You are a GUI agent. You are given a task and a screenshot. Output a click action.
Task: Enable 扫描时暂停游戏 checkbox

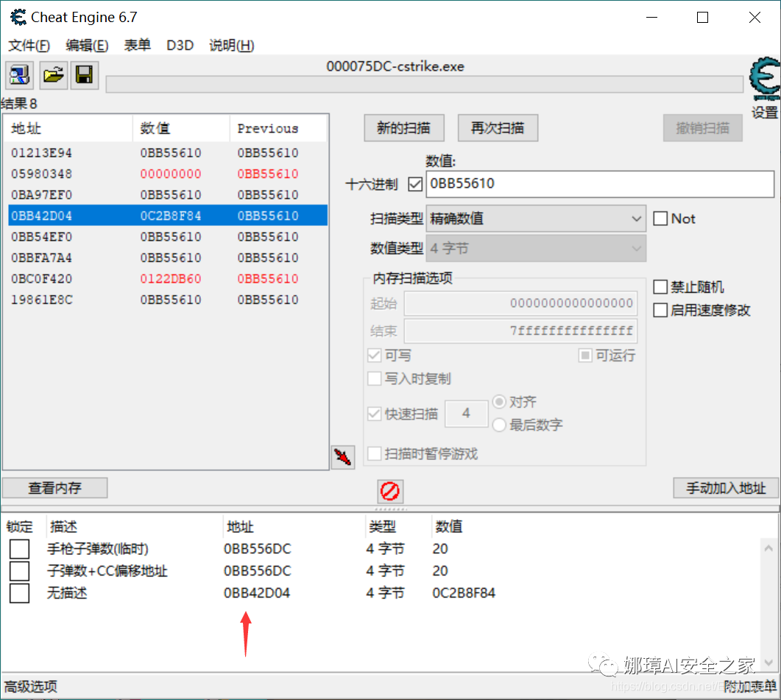tap(374, 453)
